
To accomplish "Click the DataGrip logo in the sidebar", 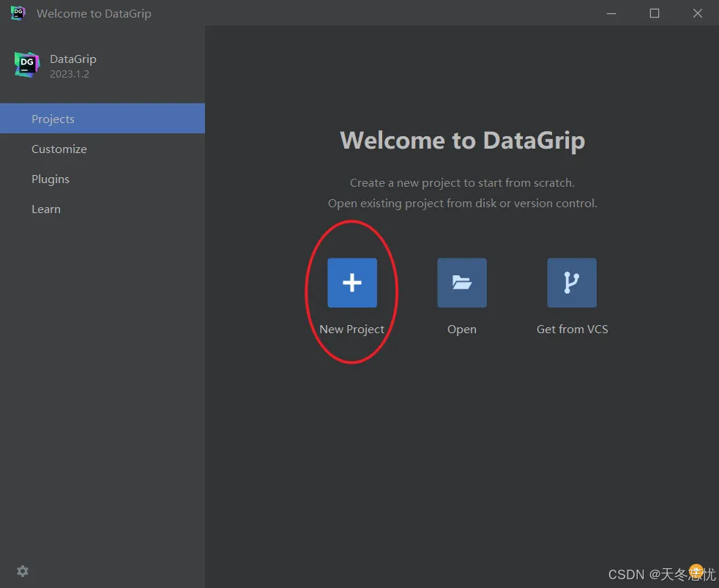I will click(26, 64).
